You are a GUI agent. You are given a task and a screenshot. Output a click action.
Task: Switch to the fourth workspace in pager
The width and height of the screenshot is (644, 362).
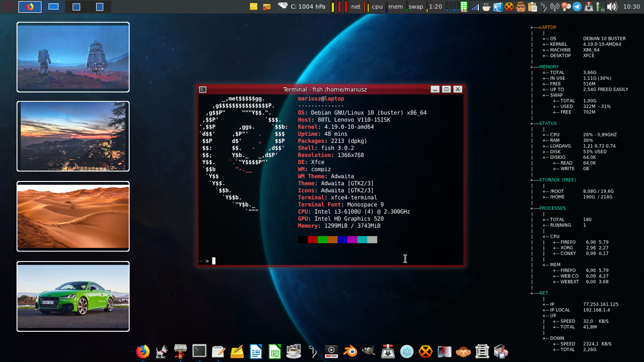pos(99,7)
